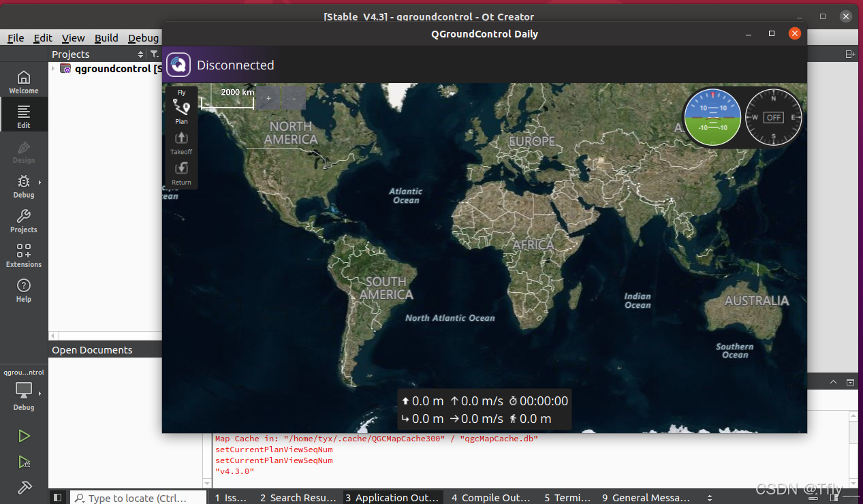
Task: Click the "v4.3.0" output line
Action: 234,471
